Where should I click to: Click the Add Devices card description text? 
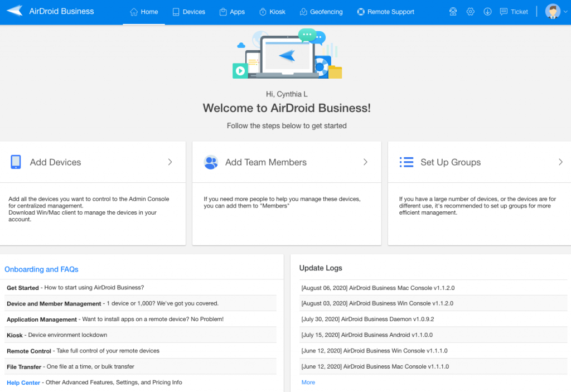pyautogui.click(x=89, y=209)
